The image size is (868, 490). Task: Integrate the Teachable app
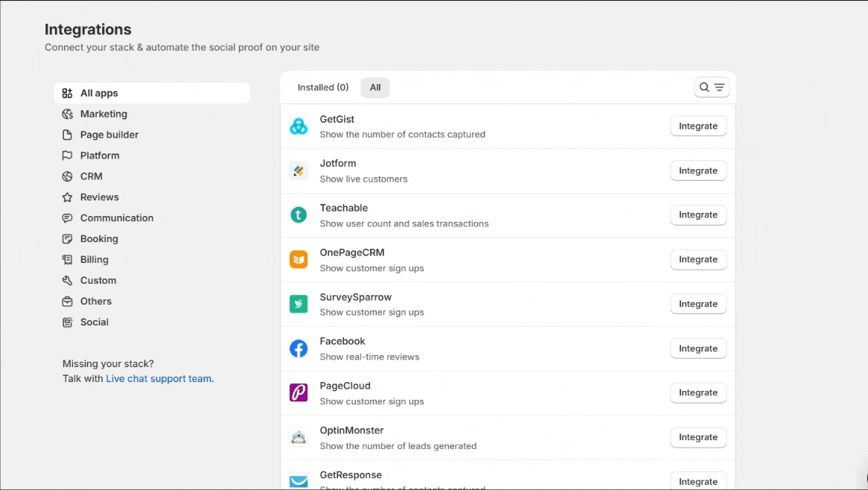[698, 215]
